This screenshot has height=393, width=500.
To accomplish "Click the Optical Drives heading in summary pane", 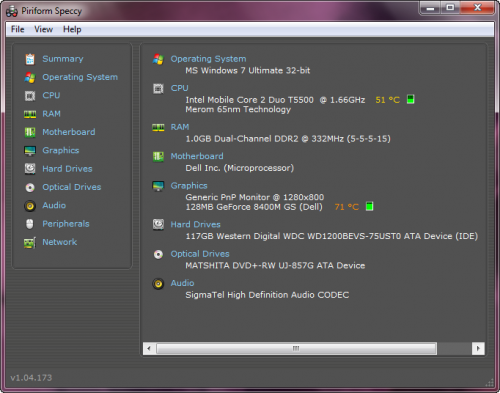I will pos(200,254).
